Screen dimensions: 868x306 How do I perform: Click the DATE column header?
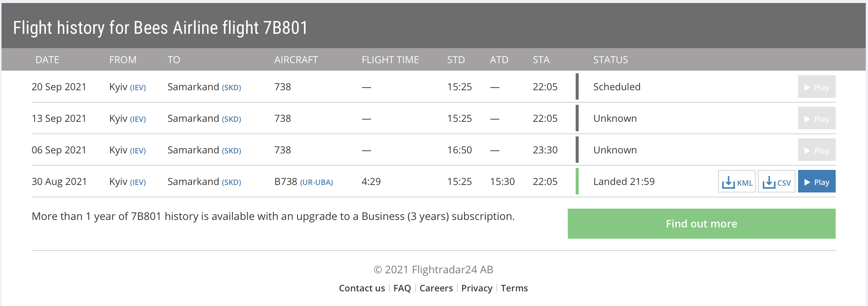tap(47, 60)
